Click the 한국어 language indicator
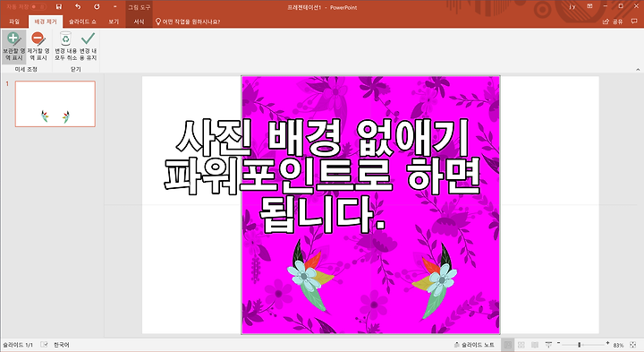Screen dimensions: 644x352 click(62, 345)
